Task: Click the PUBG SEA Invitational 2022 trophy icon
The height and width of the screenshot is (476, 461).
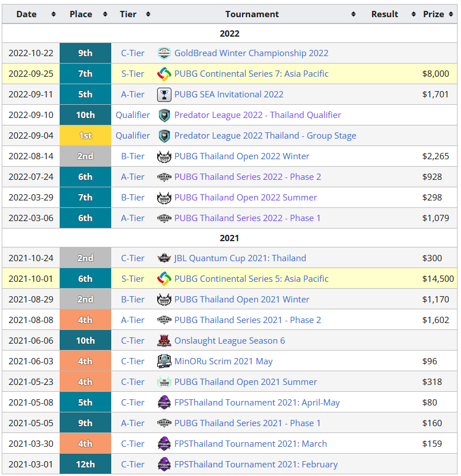Action: click(x=164, y=95)
